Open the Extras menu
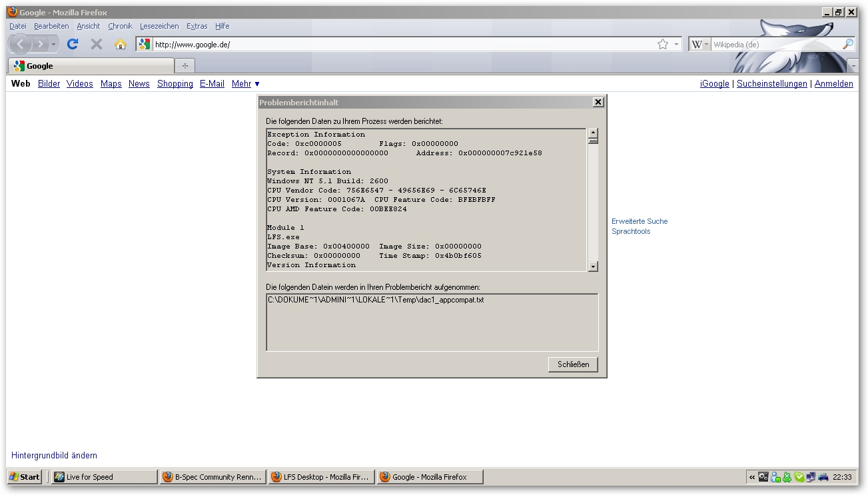This screenshot has width=868, height=495. pyautogui.click(x=197, y=26)
